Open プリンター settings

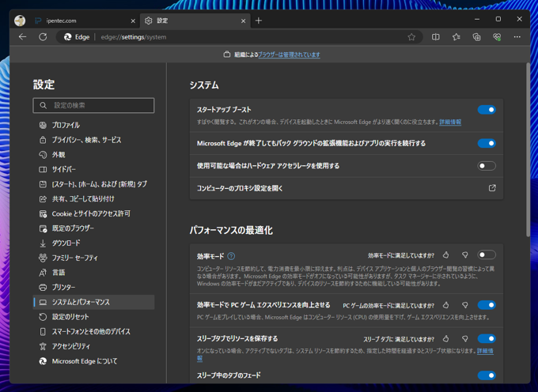click(93, 287)
